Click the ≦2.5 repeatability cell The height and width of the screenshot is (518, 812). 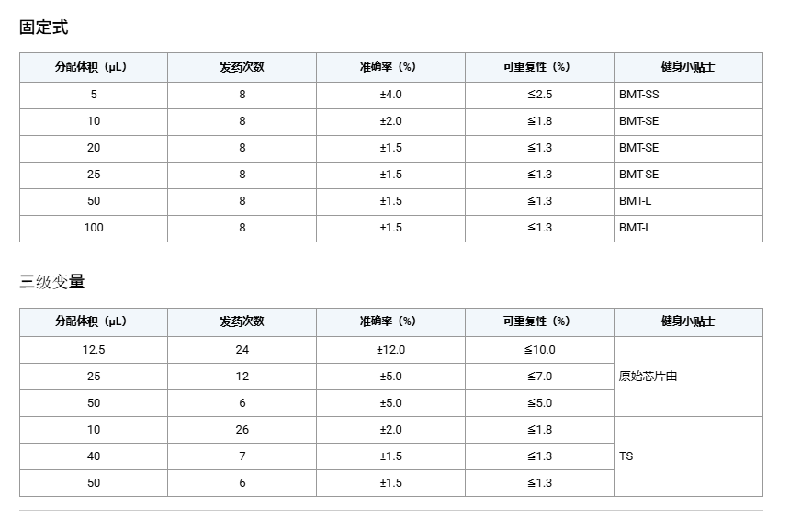539,95
